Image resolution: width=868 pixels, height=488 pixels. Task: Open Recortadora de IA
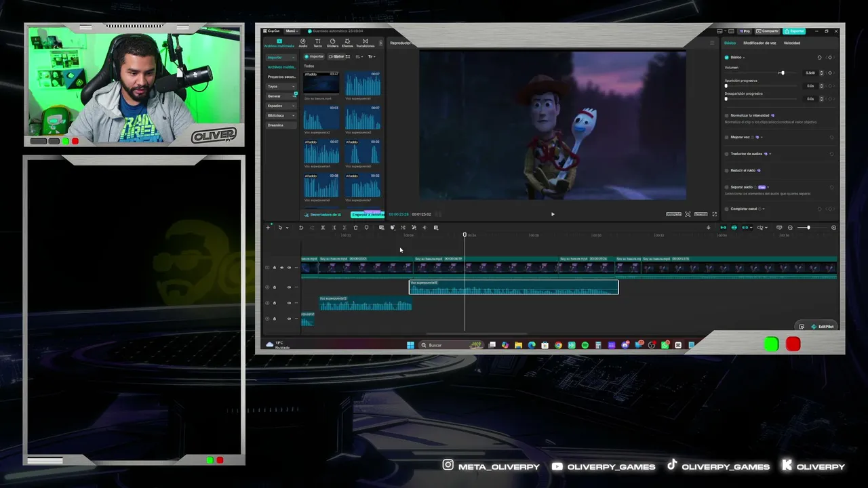323,215
